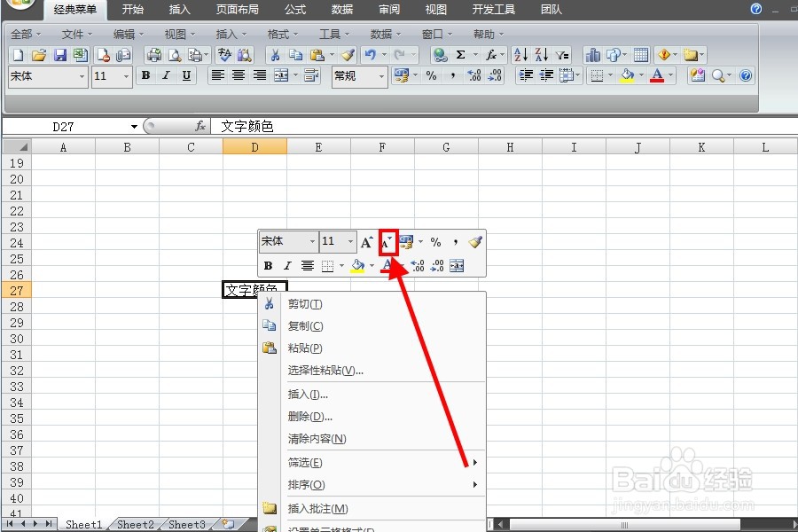The width and height of the screenshot is (798, 532).
Task: Switch to the 开始 ribbon tab
Action: (x=133, y=9)
